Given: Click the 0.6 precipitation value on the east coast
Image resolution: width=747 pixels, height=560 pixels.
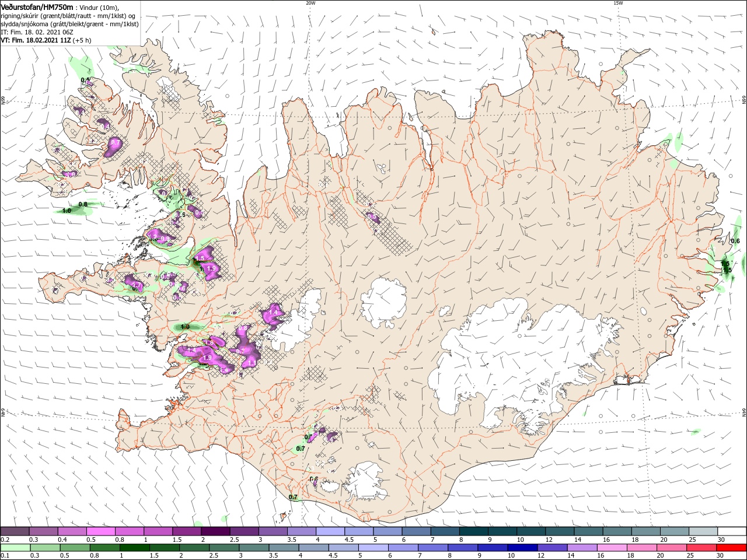Looking at the screenshot, I should pos(735,241).
